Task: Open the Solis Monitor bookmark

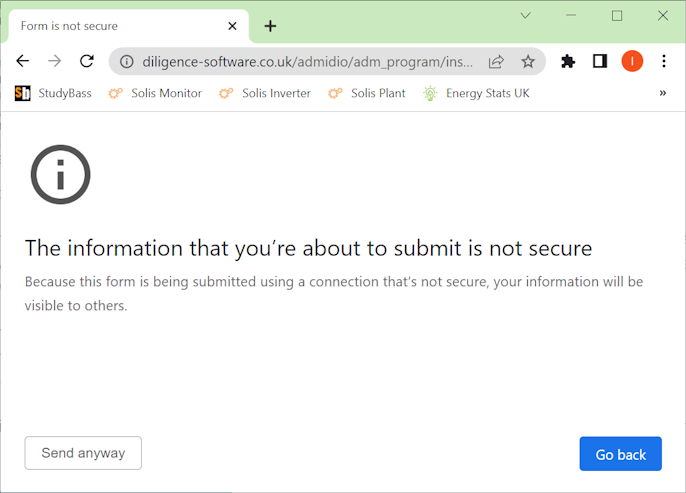Action: pyautogui.click(x=155, y=93)
